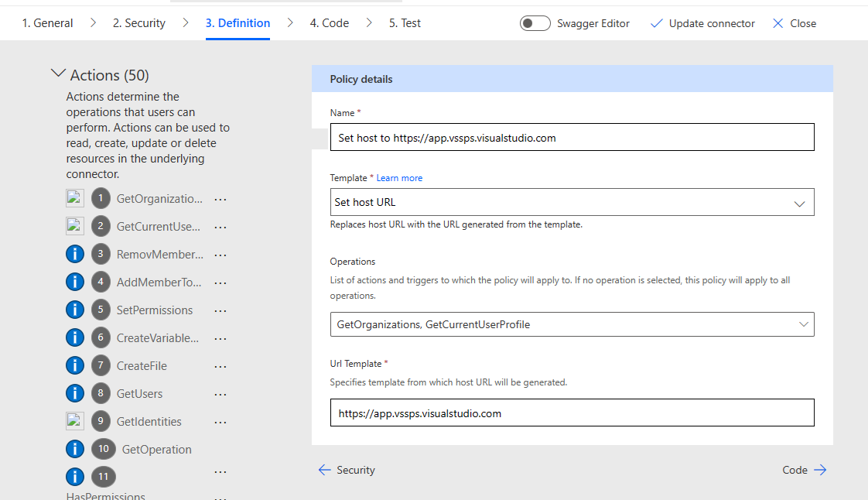This screenshot has height=500, width=868.
Task: Click the info icon beside GetUsers
Action: (75, 393)
